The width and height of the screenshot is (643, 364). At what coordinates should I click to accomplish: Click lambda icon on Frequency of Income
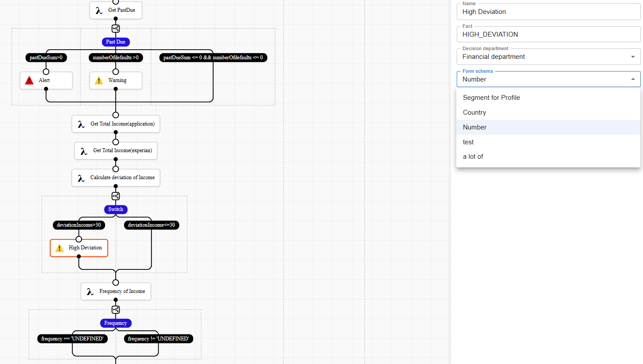click(90, 292)
